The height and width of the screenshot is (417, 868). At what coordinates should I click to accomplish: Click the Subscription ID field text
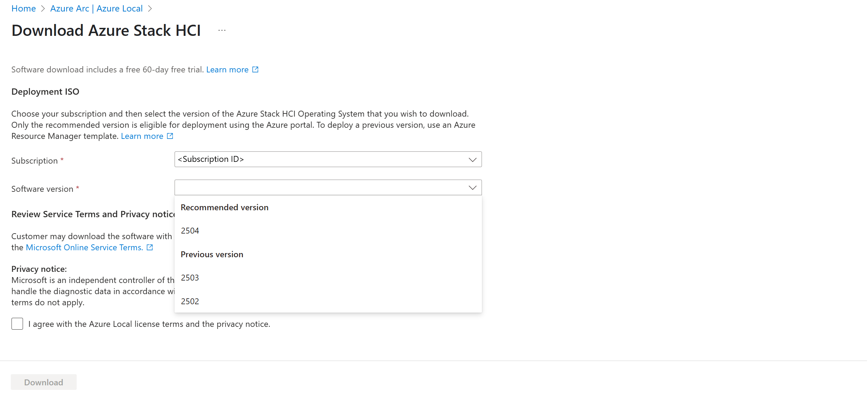click(x=211, y=159)
